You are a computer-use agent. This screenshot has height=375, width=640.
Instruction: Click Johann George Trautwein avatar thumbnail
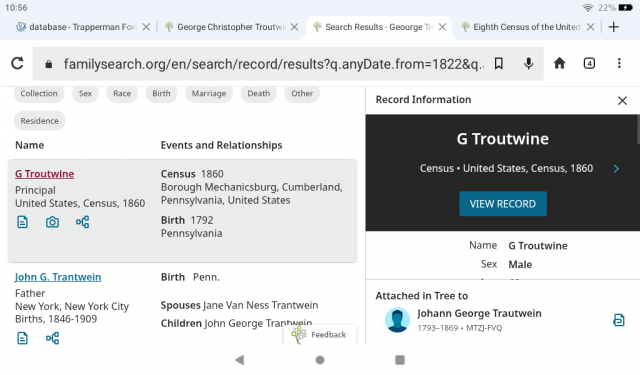tap(397, 320)
